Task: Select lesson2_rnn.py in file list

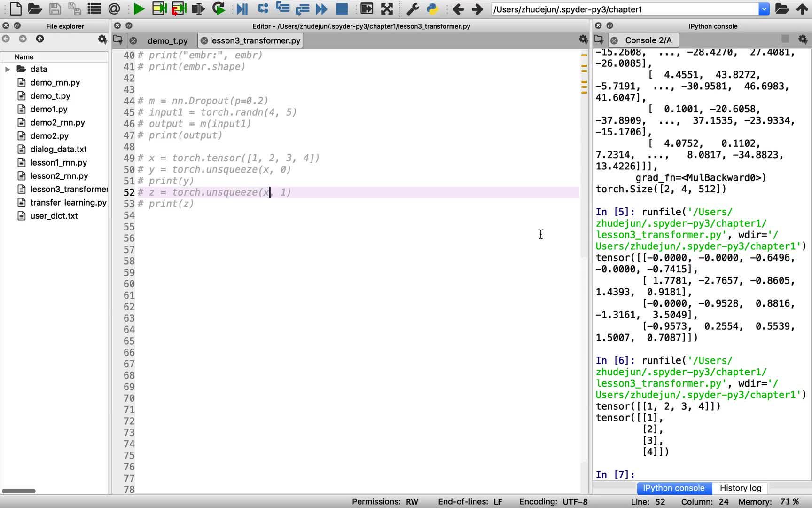Action: click(59, 175)
